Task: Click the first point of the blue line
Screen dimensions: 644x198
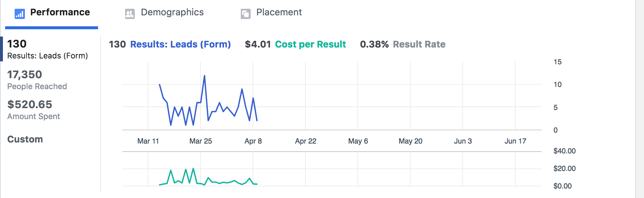Action: tap(160, 84)
